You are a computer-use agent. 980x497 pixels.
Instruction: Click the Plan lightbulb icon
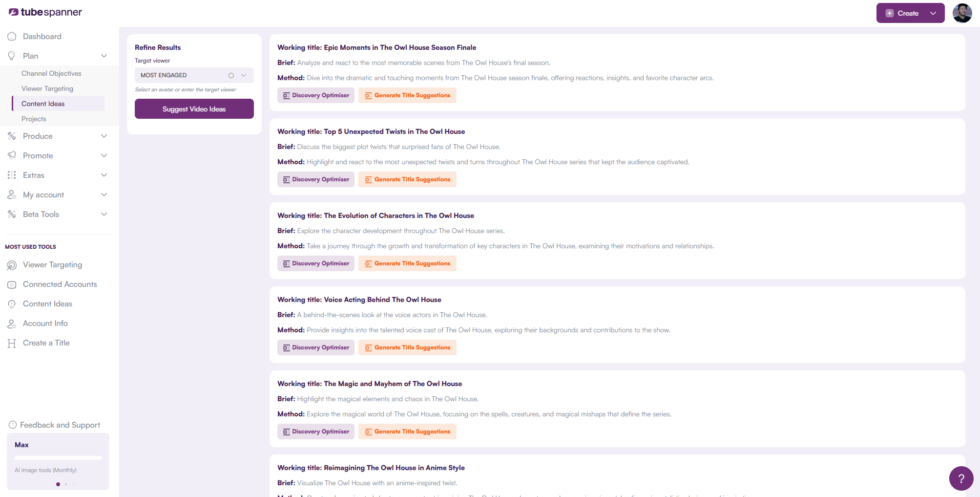click(x=12, y=56)
